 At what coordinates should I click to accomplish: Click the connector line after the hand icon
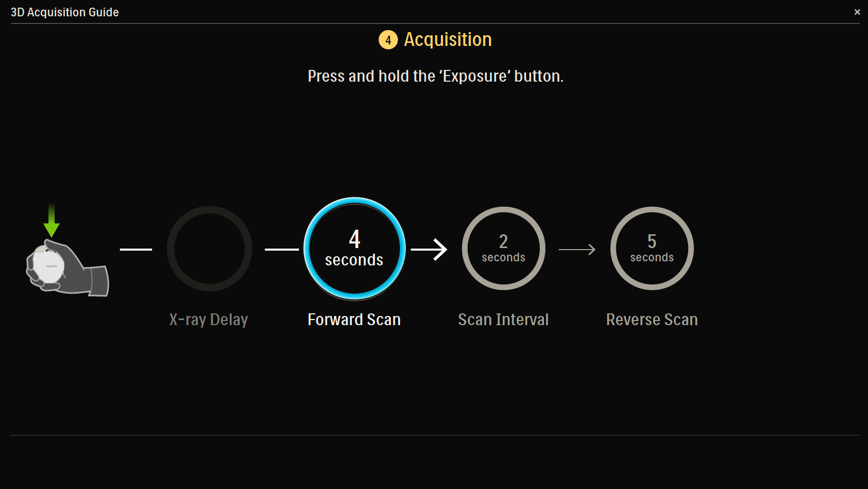pos(136,249)
